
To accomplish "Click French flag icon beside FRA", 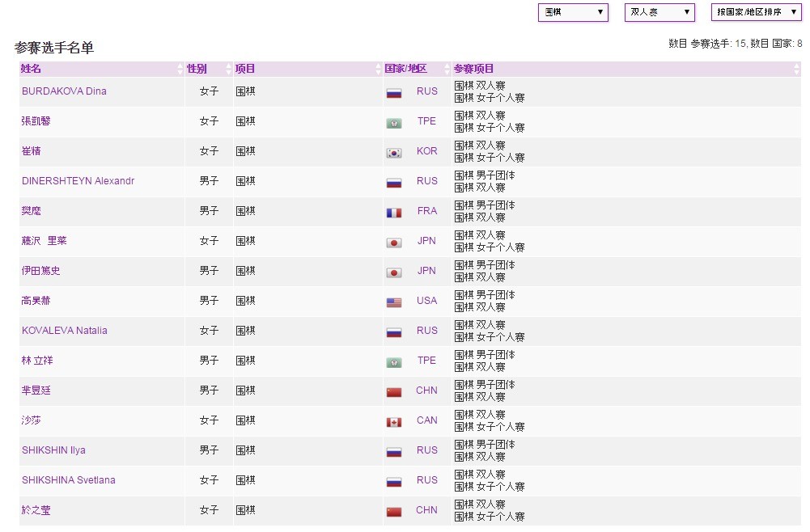I will point(394,213).
